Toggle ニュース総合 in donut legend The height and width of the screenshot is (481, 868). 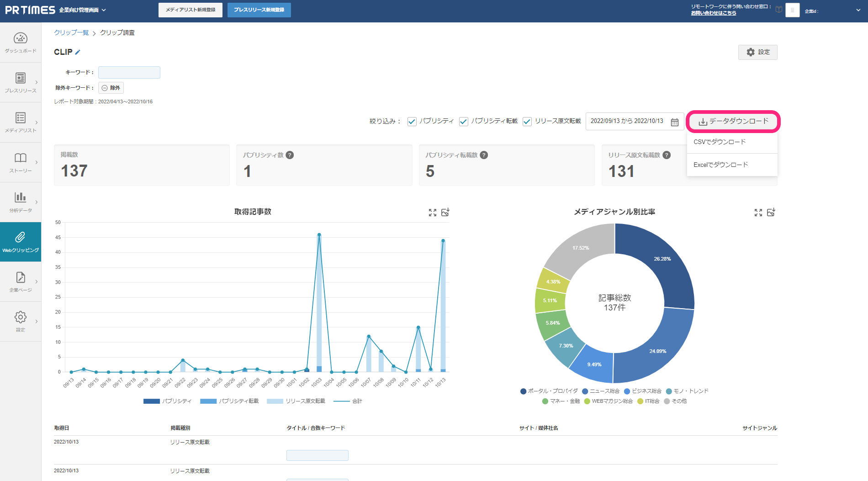(601, 391)
